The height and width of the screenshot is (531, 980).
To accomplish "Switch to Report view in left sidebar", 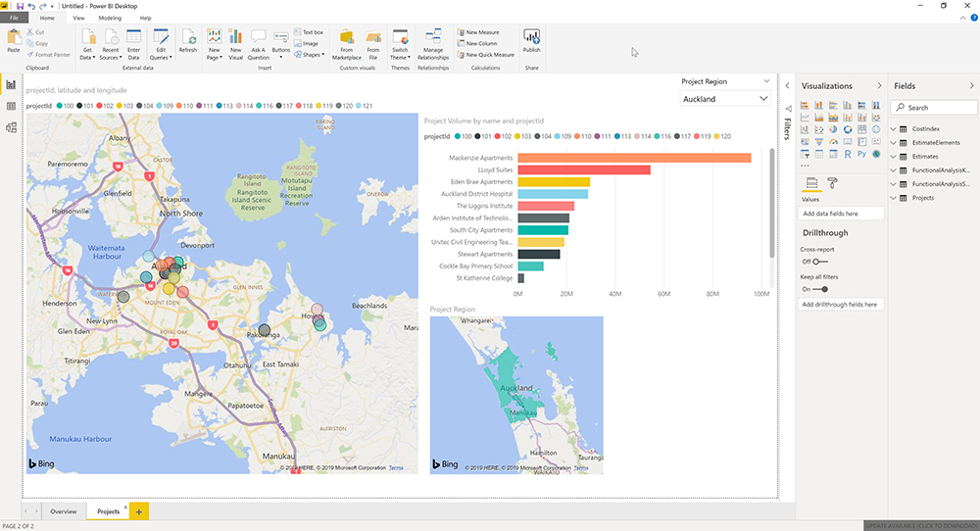I will click(x=11, y=84).
